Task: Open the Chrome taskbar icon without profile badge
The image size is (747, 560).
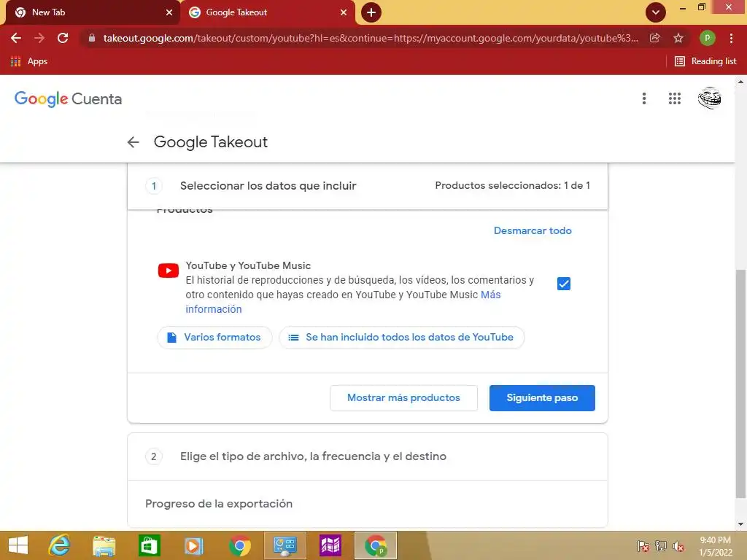Action: pyautogui.click(x=239, y=545)
